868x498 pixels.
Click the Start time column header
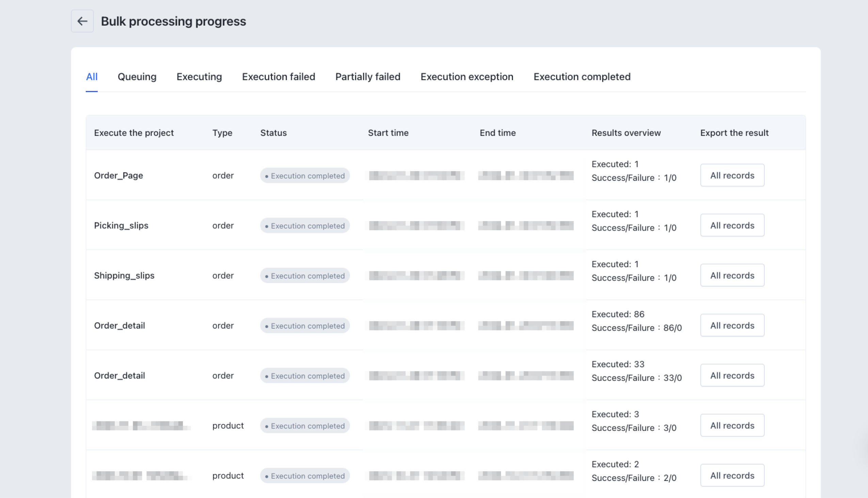click(388, 133)
